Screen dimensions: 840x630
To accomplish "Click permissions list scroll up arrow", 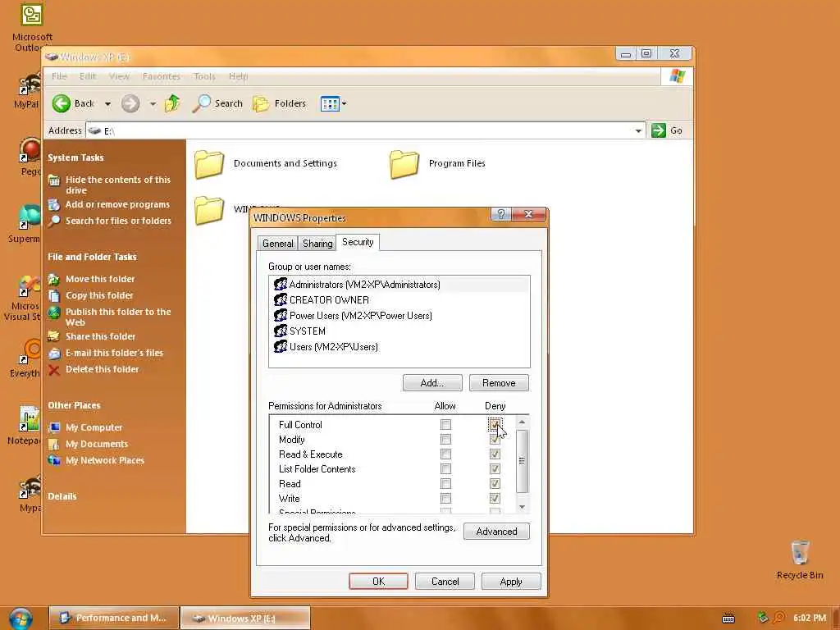I will pyautogui.click(x=522, y=422).
